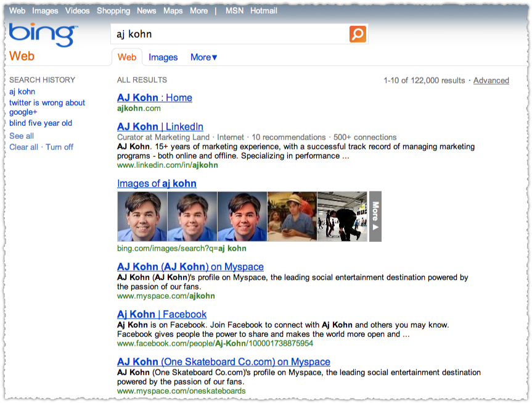The height and width of the screenshot is (403, 532).
Task: Open 'AJ Kohn (AJ Kohn) on Myspace' result
Action: (190, 267)
